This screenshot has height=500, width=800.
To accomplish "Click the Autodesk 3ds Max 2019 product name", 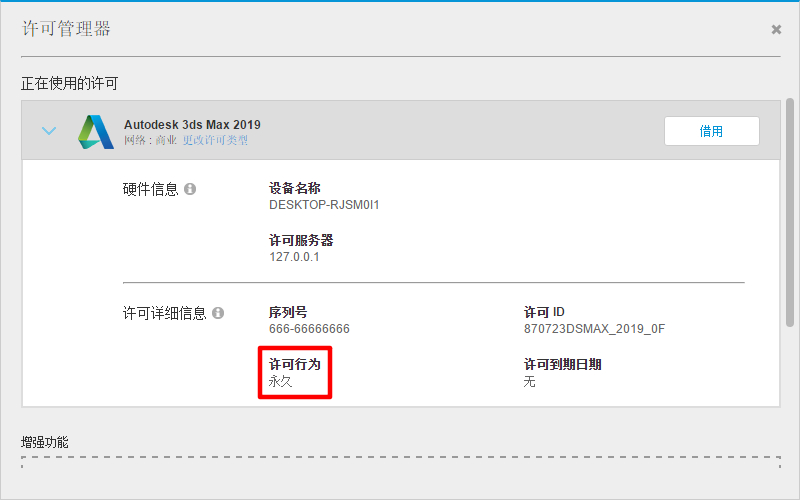I will point(192,124).
